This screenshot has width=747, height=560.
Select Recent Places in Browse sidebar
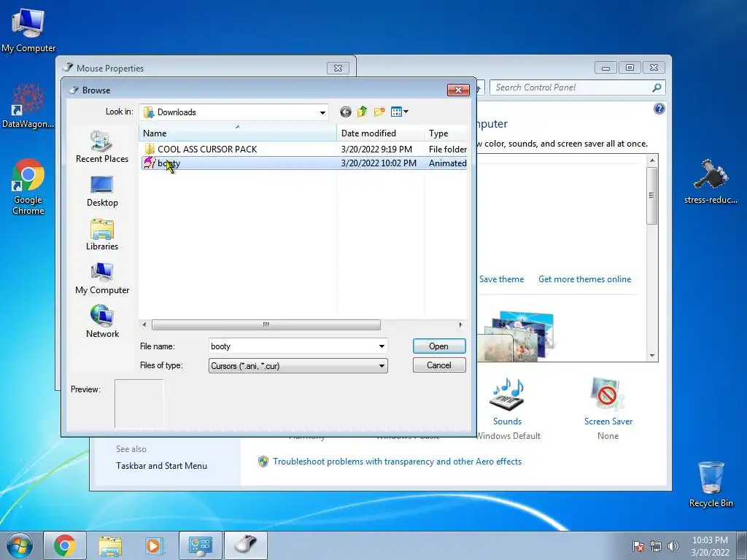point(102,147)
